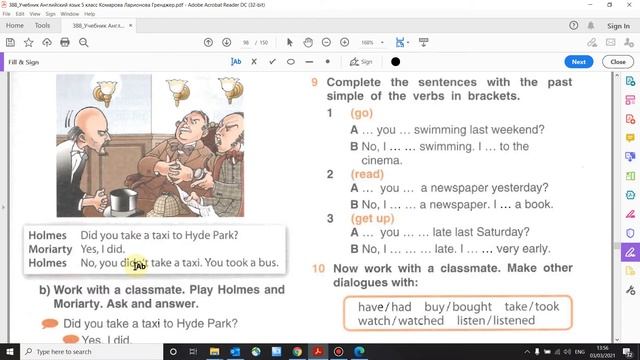640x360 pixels.
Task: Open the Windows notification center
Action: pos(627,351)
